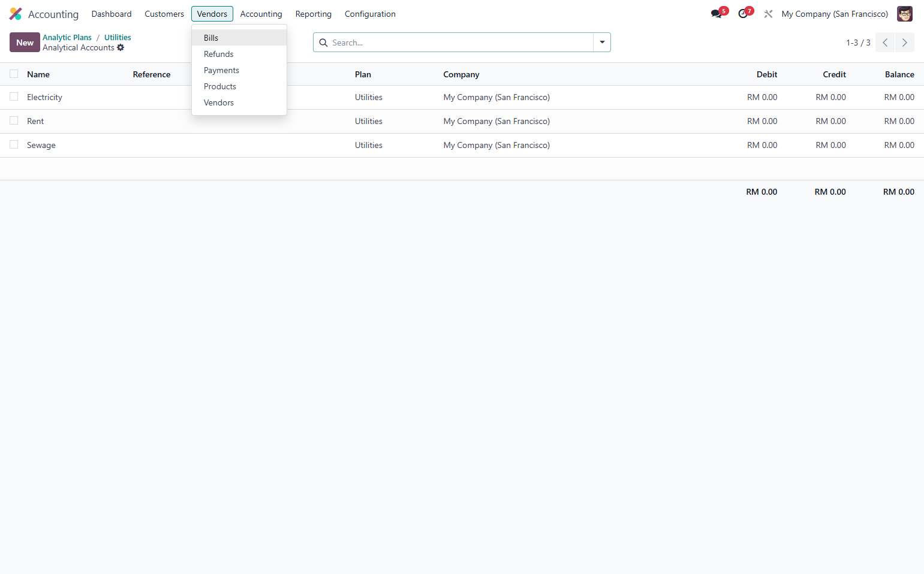Sort by the Company column header
Image resolution: width=924 pixels, height=574 pixels.
pyautogui.click(x=461, y=74)
